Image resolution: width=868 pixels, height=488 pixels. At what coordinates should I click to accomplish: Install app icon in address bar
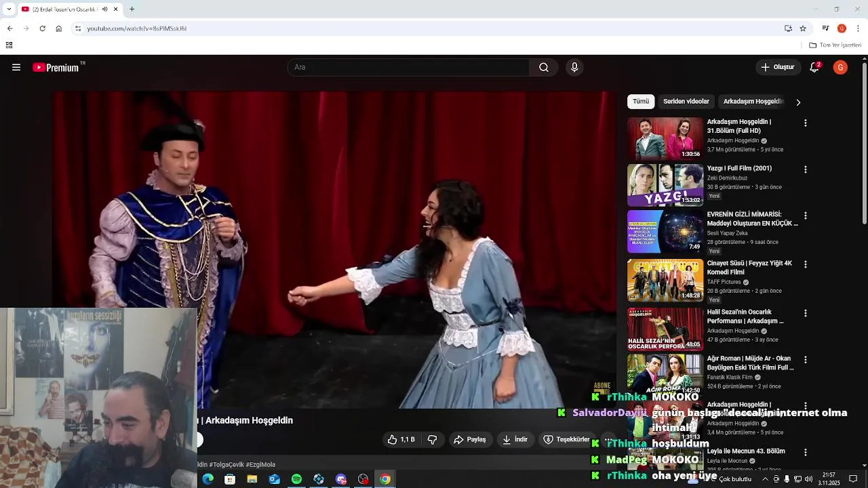pos(788,28)
